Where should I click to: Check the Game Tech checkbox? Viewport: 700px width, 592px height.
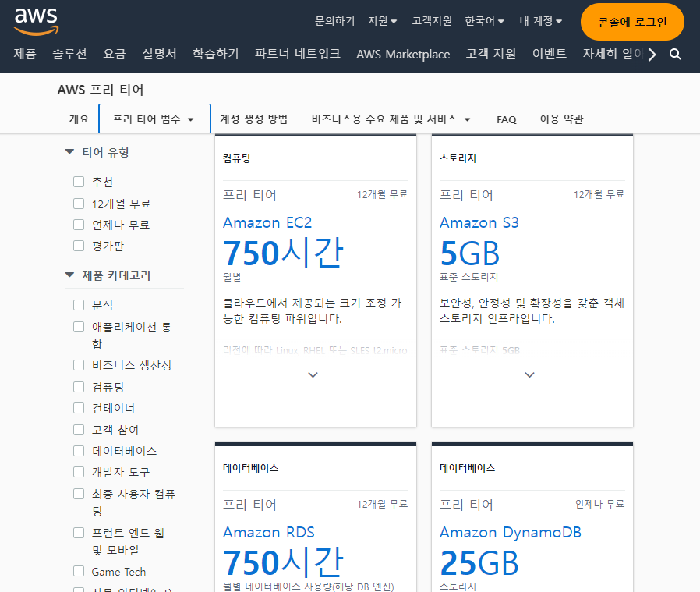coord(79,572)
